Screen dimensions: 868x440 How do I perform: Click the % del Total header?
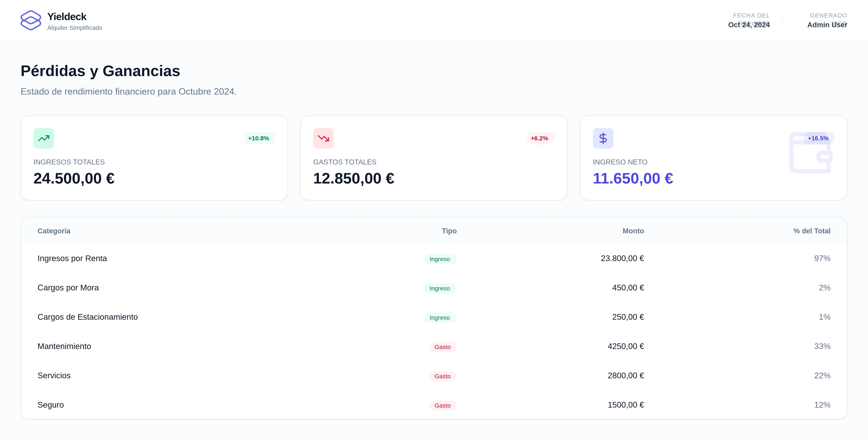tap(811, 231)
